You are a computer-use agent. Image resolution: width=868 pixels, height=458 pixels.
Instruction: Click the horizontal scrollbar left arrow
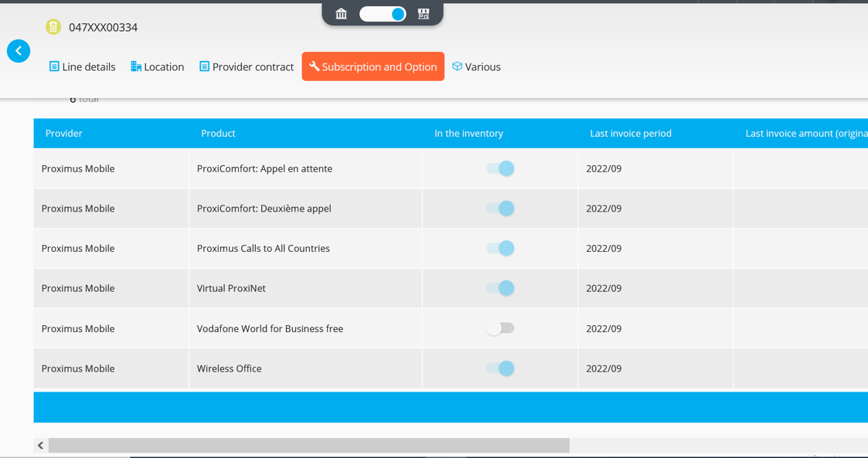40,446
